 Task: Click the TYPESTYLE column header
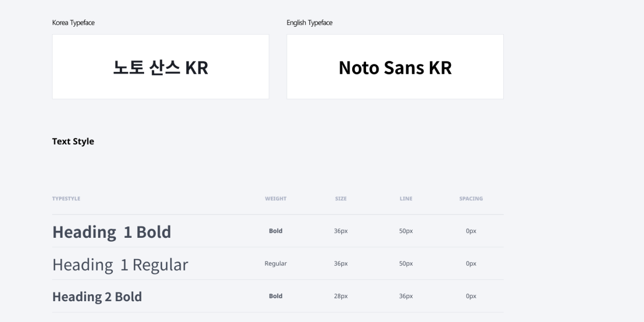click(x=66, y=199)
